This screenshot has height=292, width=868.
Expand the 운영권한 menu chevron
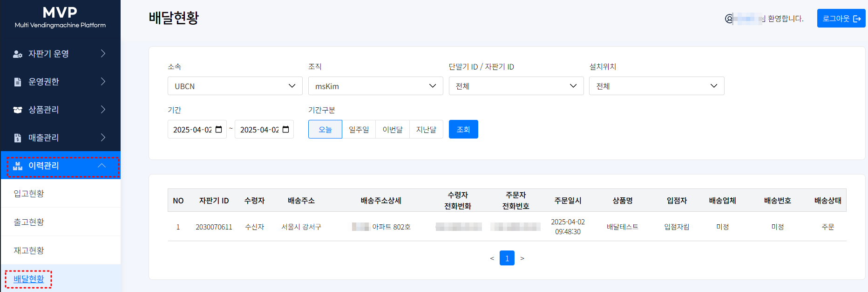(103, 82)
